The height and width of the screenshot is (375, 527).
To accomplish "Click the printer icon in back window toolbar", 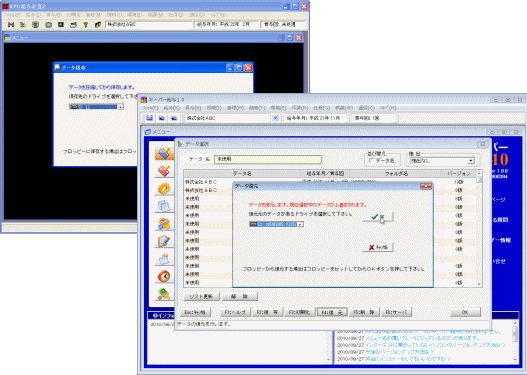I will tap(73, 25).
